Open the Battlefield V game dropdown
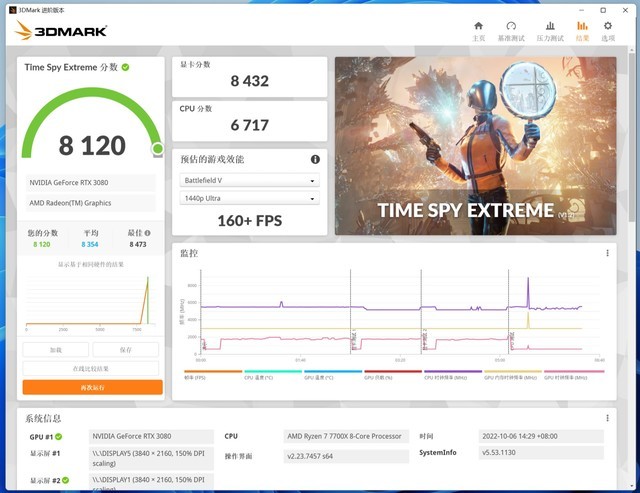 (x=249, y=180)
